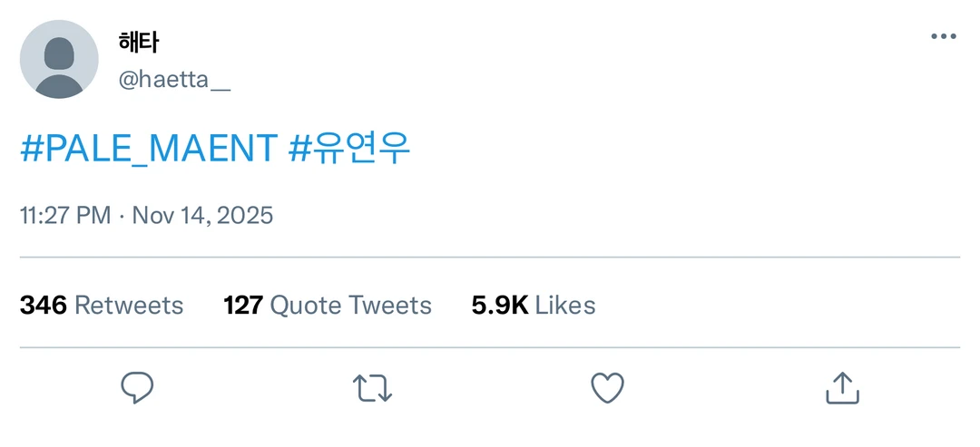Click the separator dot between time and date

coord(122,217)
